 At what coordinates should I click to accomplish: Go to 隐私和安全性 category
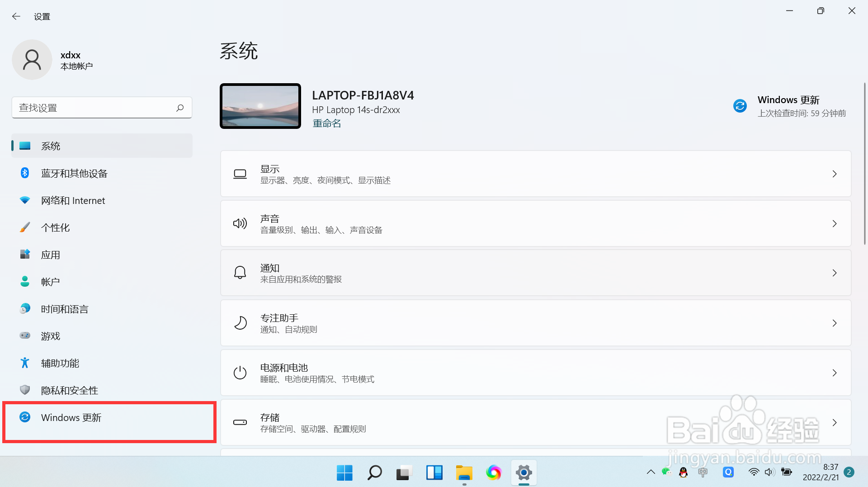coord(102,390)
